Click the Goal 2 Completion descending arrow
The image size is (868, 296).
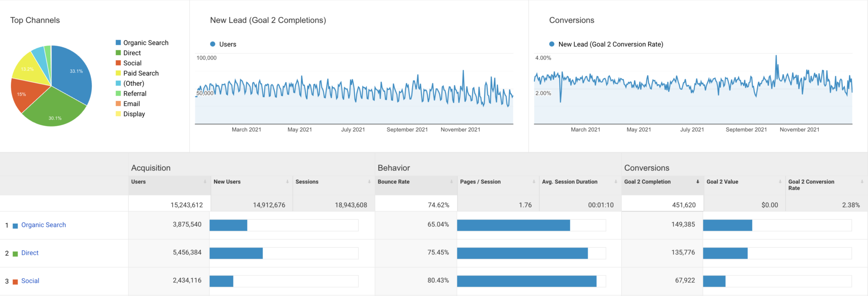tap(698, 182)
